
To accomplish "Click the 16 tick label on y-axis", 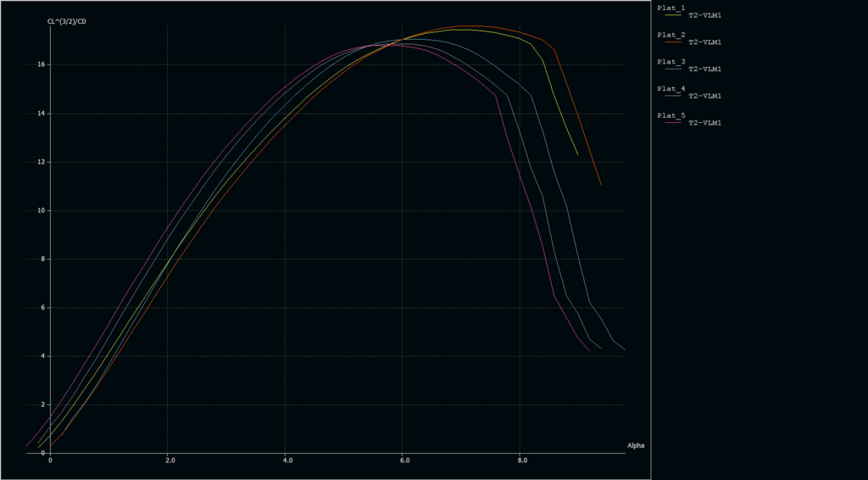I will tap(42, 64).
